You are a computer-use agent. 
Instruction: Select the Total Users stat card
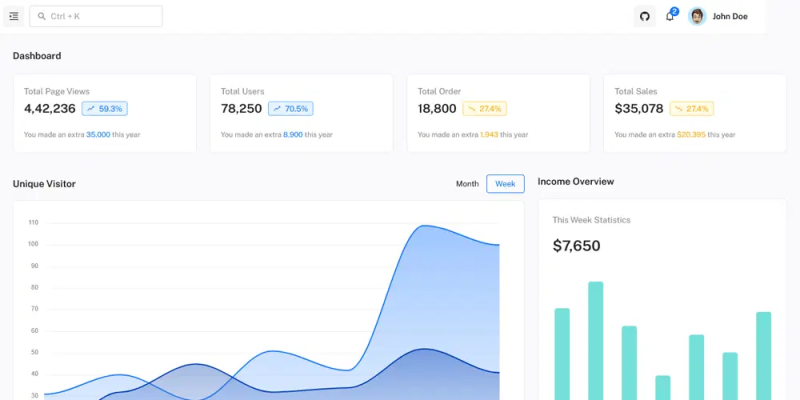click(x=302, y=113)
